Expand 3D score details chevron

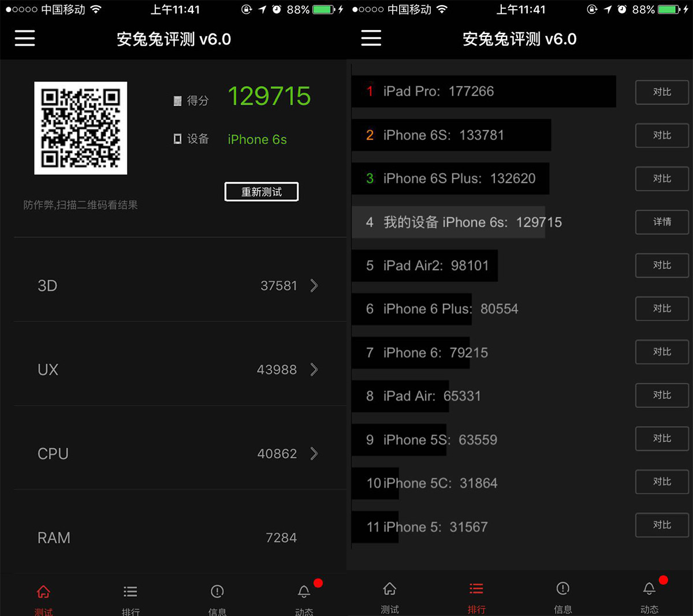(314, 286)
